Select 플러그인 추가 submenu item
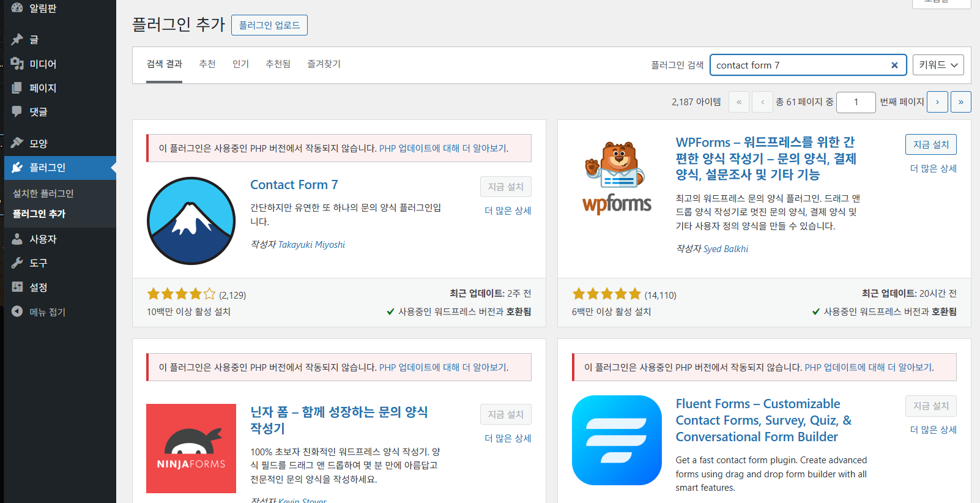Image resolution: width=980 pixels, height=503 pixels. tap(39, 214)
